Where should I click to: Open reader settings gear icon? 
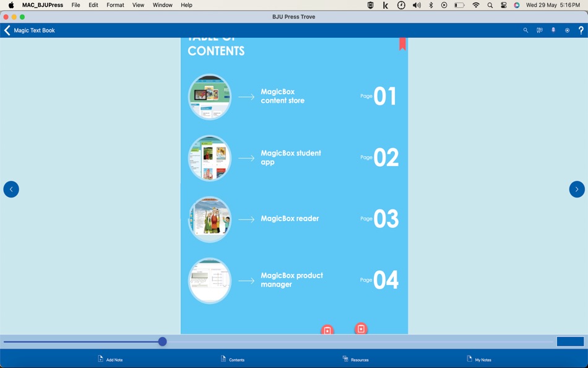pyautogui.click(x=567, y=30)
